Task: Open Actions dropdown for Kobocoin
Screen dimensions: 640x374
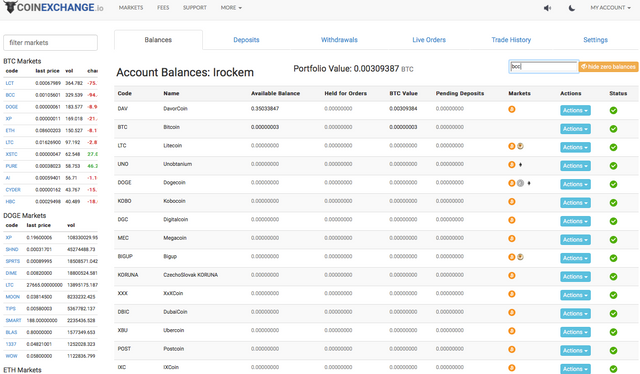Action: 575,203
